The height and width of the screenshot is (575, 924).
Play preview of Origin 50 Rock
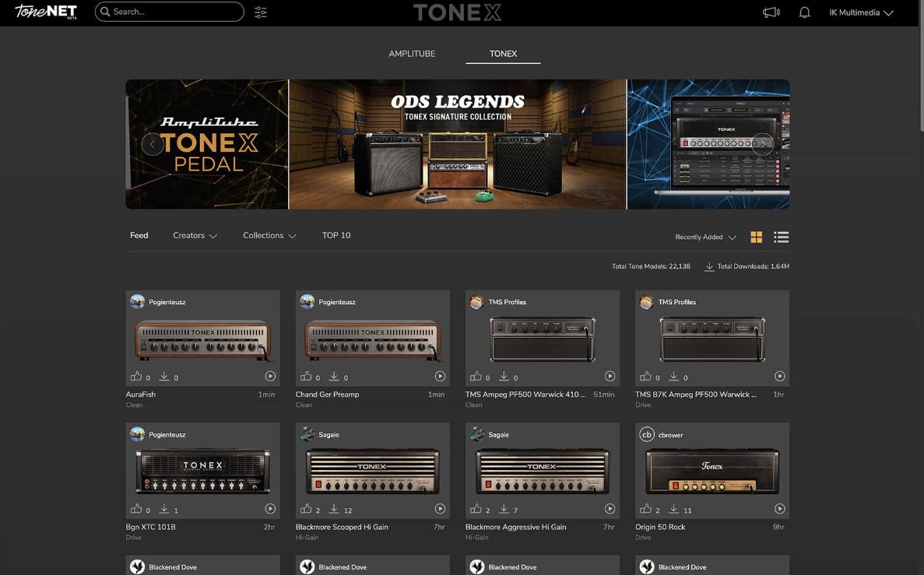[x=779, y=509]
